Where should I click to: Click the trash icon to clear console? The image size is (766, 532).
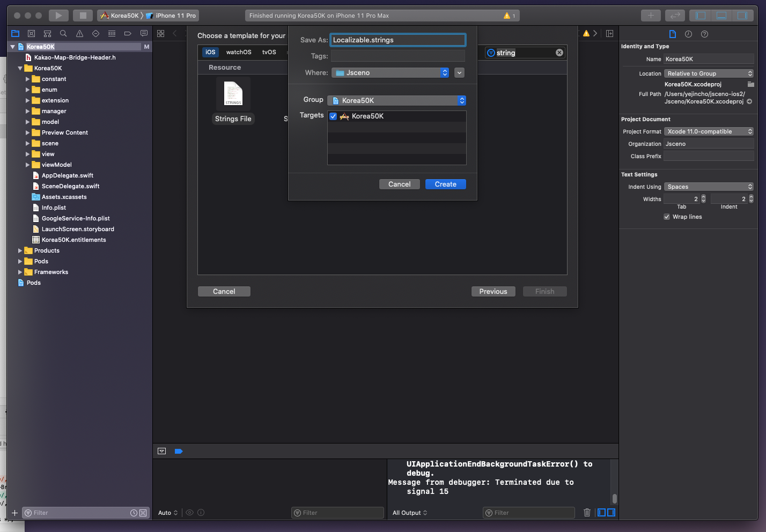coord(587,513)
